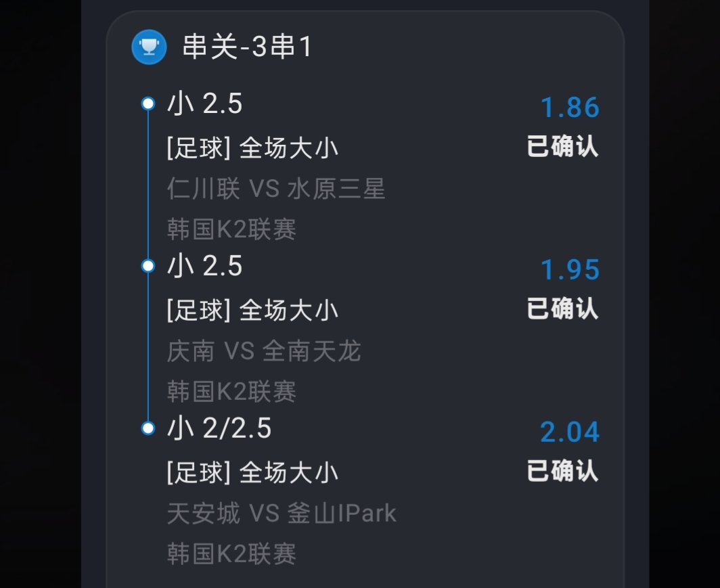Select the 1.95 odds value

570,270
